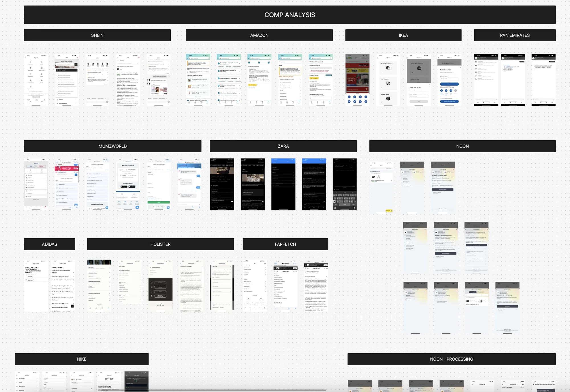Screen dimensions: 570x392
Task: Open Holister "Contact Us" form screenshot
Action: pyautogui.click(x=222, y=285)
